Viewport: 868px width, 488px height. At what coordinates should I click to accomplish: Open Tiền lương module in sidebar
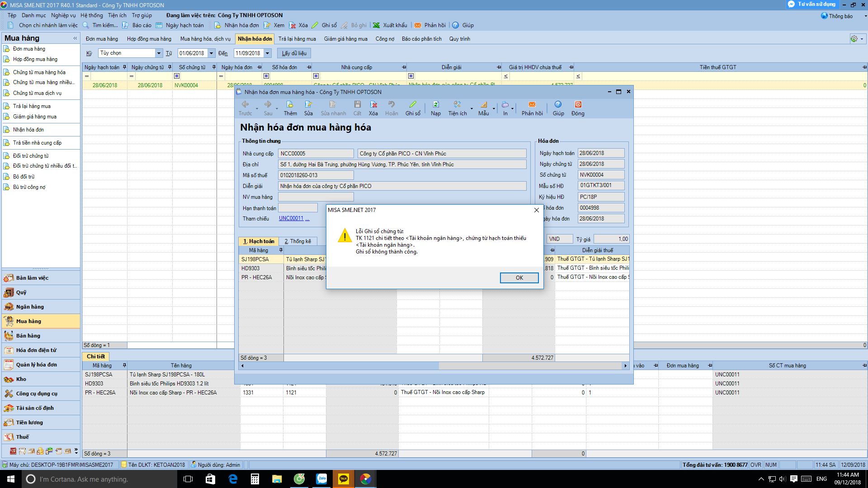tap(41, 422)
